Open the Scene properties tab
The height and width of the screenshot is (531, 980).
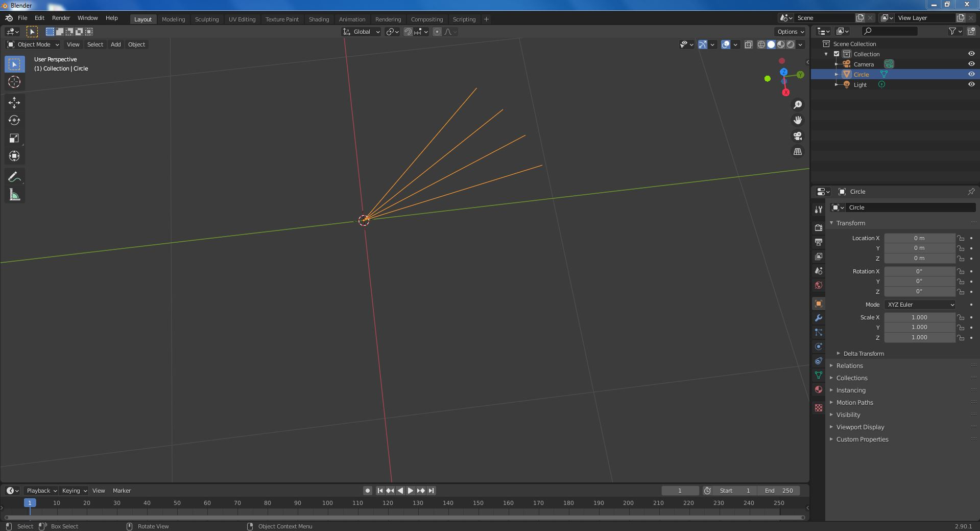(x=819, y=270)
